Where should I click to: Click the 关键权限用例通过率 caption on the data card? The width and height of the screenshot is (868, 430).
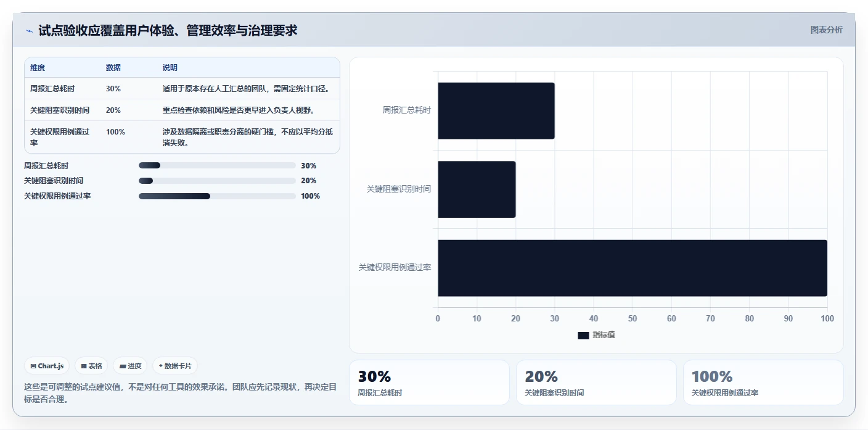tap(725, 393)
